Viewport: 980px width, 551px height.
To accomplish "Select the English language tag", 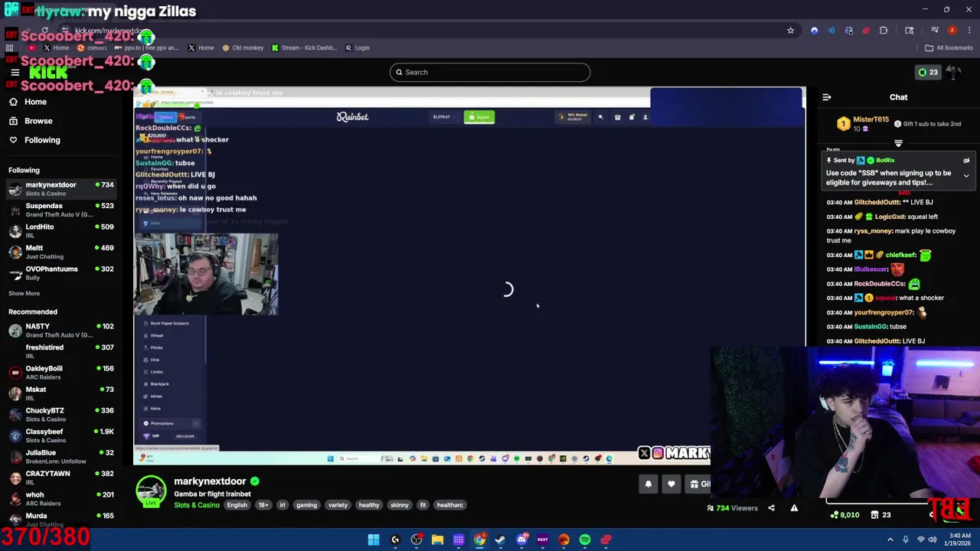I will click(237, 505).
